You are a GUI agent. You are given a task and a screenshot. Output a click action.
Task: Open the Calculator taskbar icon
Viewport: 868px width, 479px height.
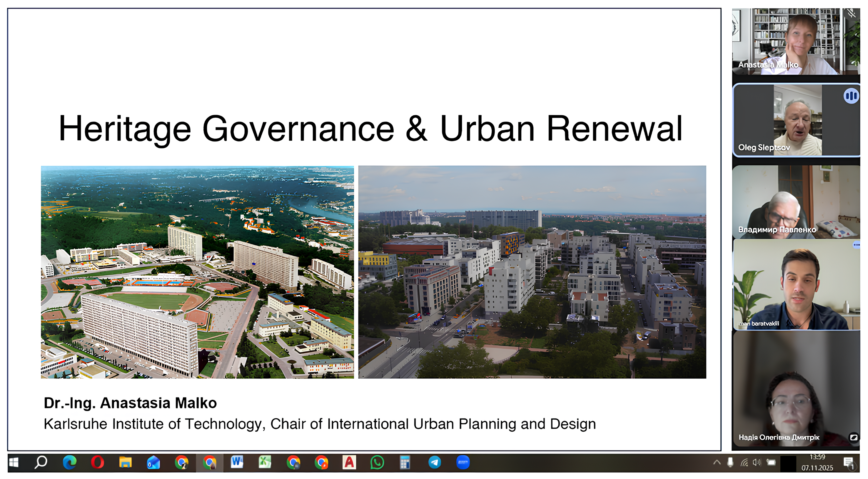click(x=405, y=462)
